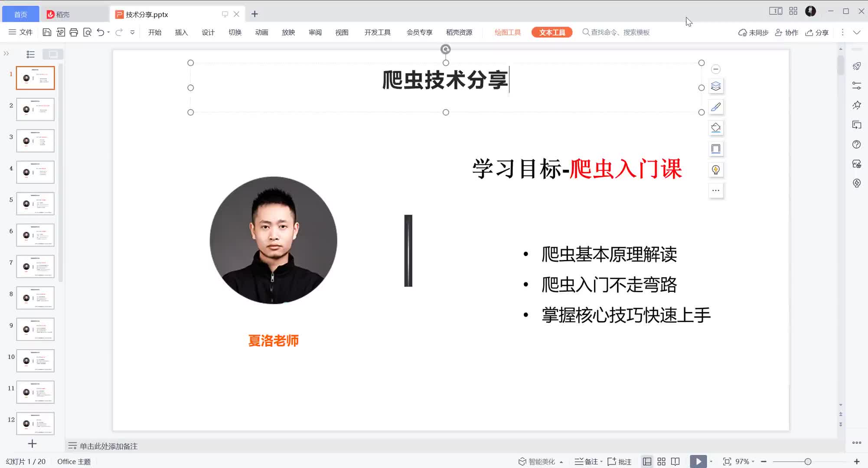This screenshot has width=868, height=468.
Task: Click the print icon in toolbar
Action: (x=74, y=32)
